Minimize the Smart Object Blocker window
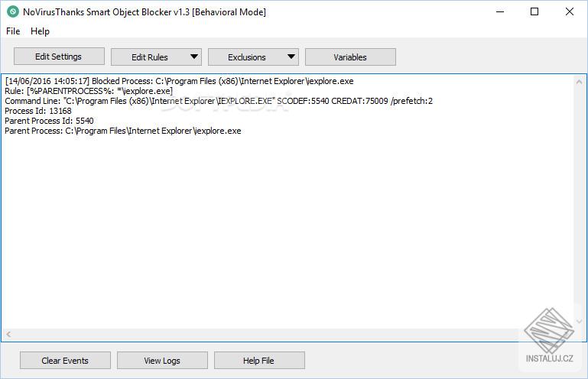Viewport: 588px width, 379px height. point(500,11)
